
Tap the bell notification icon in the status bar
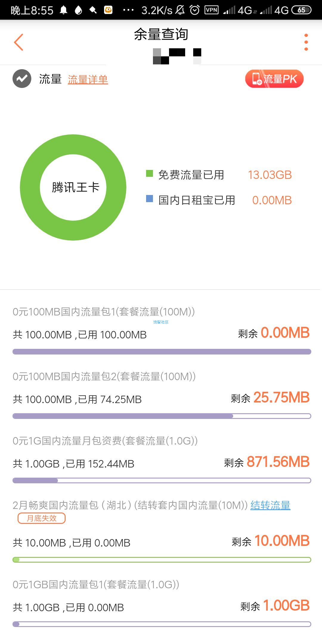(x=64, y=10)
